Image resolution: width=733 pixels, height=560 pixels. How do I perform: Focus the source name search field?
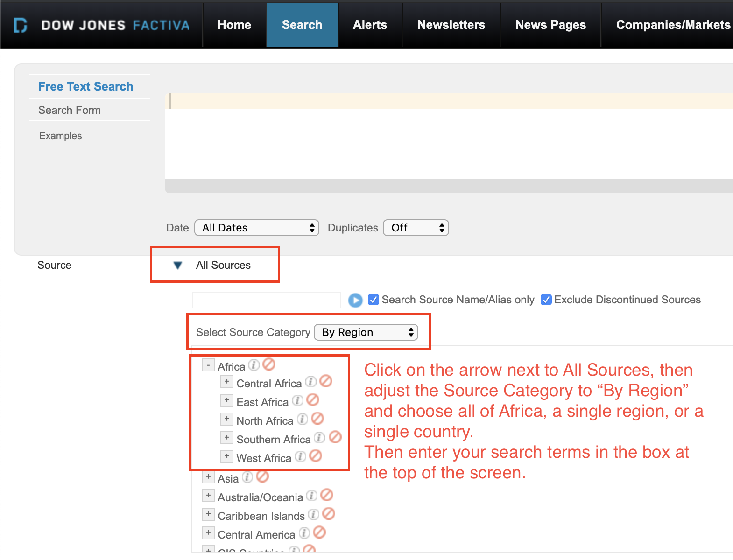click(x=267, y=300)
